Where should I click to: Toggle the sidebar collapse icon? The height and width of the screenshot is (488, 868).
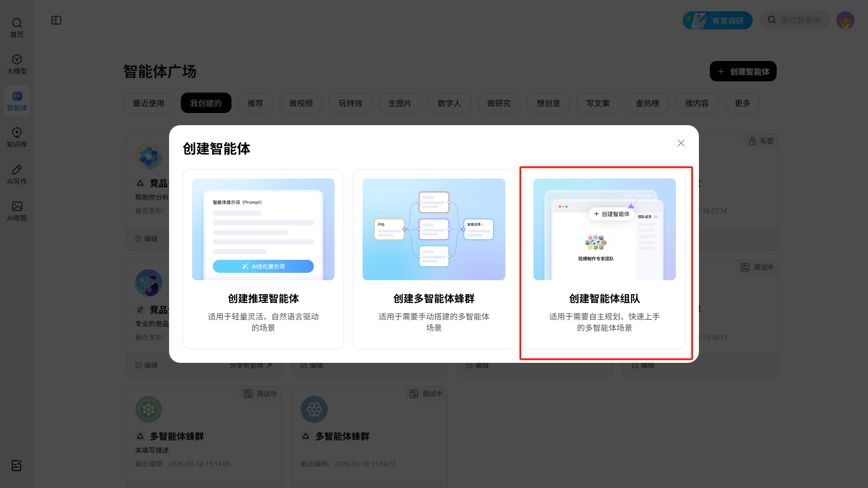pyautogui.click(x=57, y=20)
